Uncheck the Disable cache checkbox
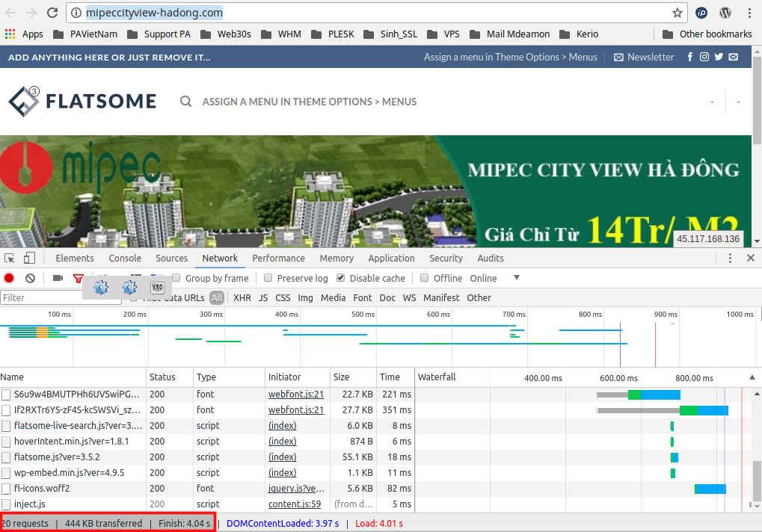Viewport: 762px width, 532px height. [341, 278]
